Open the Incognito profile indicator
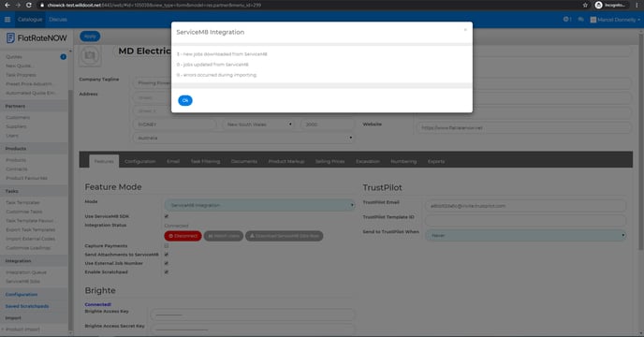644x337 pixels. [611, 5]
